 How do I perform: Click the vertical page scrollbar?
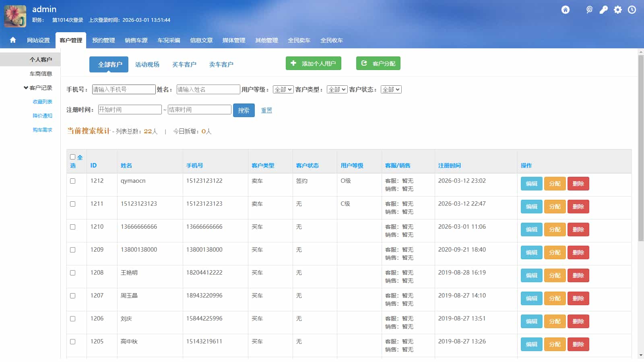pyautogui.click(x=641, y=148)
